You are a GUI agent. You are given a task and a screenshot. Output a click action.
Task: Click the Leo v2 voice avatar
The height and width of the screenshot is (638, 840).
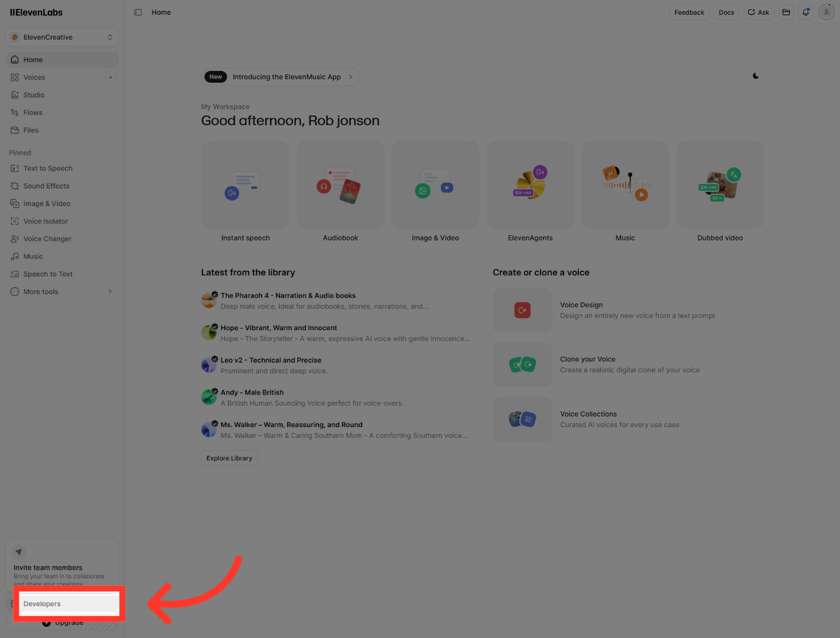209,365
